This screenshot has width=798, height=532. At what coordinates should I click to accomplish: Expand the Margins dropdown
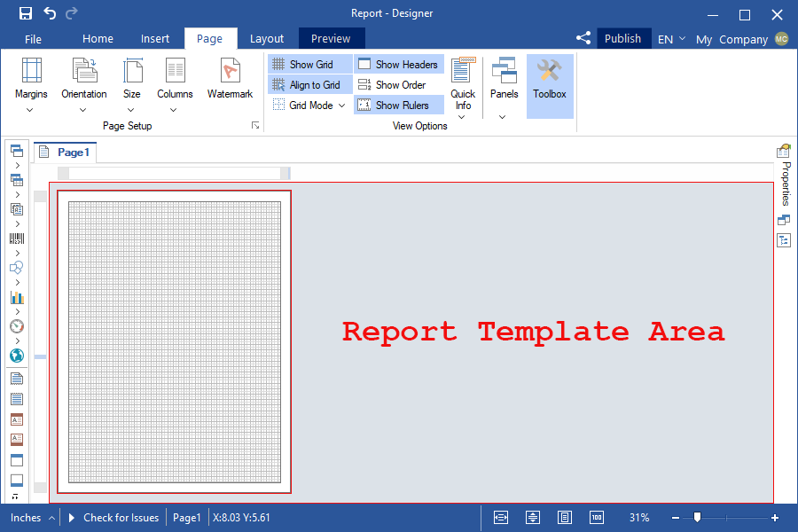(x=31, y=99)
